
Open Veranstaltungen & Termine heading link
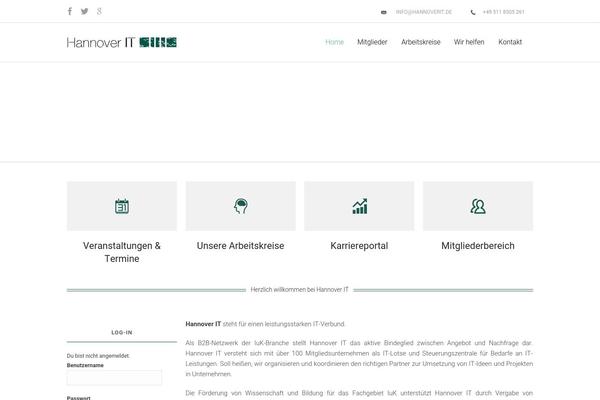pos(122,252)
